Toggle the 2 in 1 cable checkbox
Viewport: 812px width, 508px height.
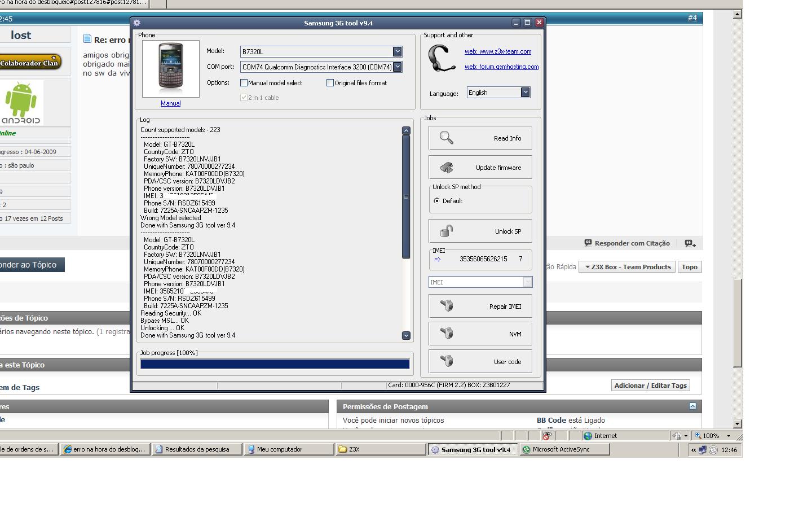point(244,97)
